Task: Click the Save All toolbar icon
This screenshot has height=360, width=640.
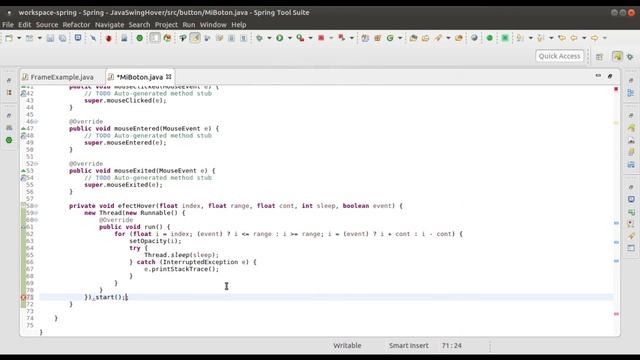Action: pyautogui.click(x=62, y=38)
